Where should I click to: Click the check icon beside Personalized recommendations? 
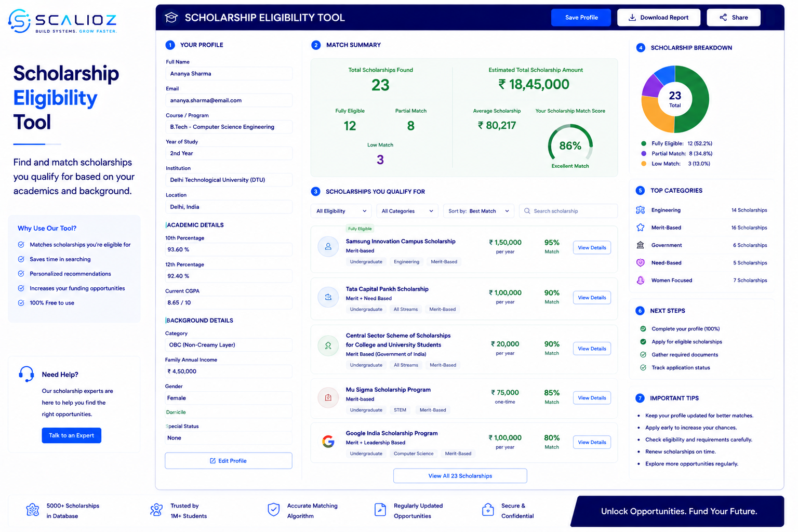coord(21,274)
